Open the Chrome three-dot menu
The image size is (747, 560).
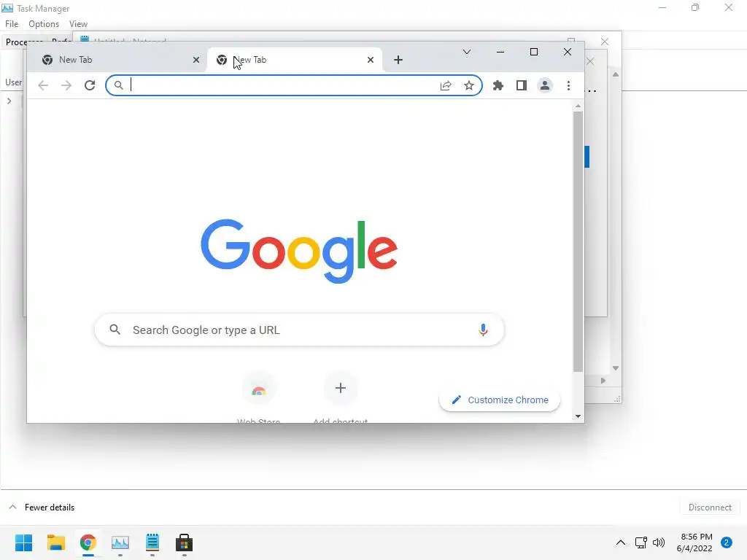tap(568, 86)
